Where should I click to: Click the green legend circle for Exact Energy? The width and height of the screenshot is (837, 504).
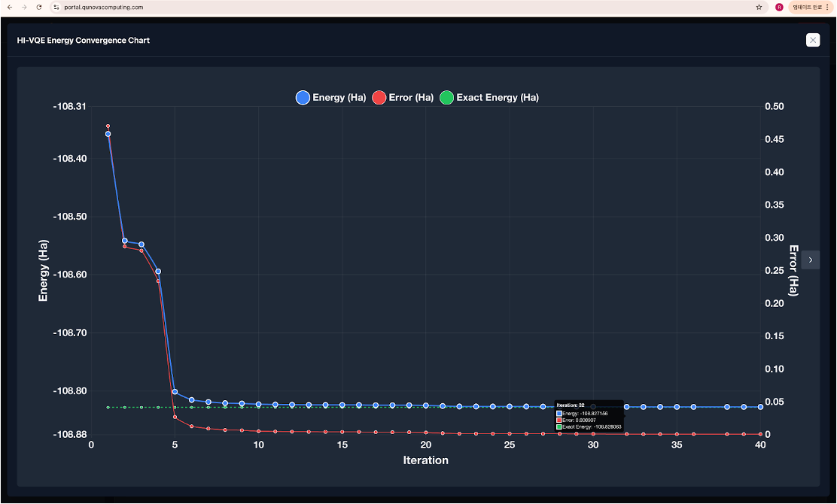click(446, 98)
